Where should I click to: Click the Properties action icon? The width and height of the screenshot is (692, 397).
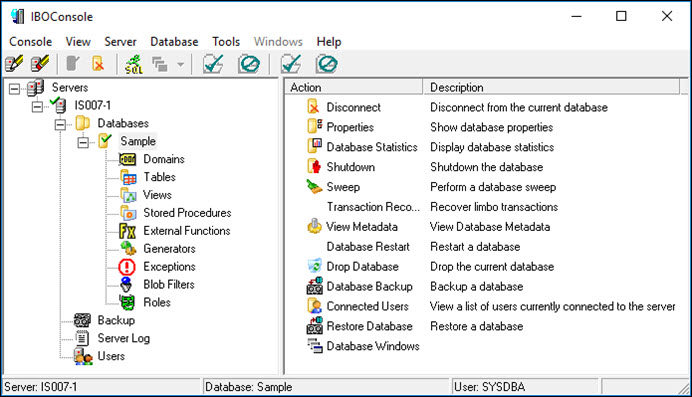(x=314, y=127)
